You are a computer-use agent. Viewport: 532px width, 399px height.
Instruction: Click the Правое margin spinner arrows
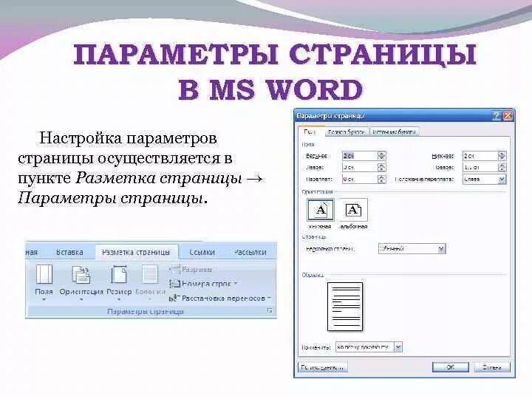pyautogui.click(x=502, y=167)
